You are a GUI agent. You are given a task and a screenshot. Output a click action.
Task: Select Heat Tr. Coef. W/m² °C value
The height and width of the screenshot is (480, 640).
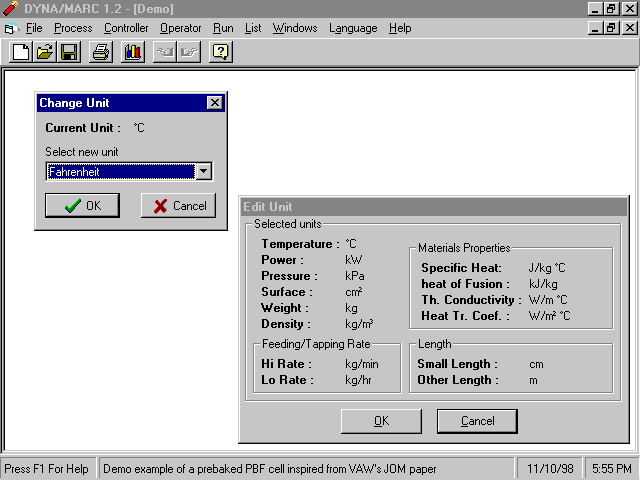pos(550,316)
